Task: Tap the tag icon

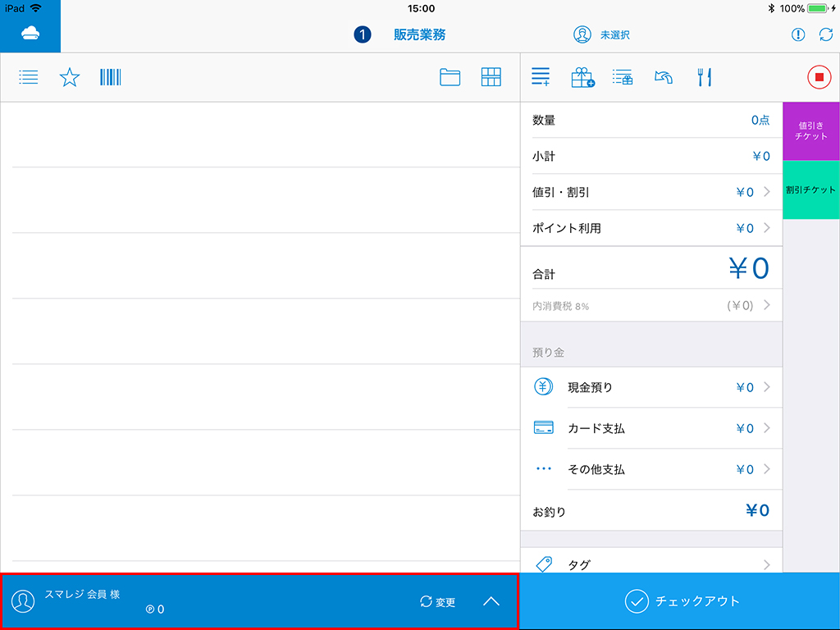Action: click(545, 564)
